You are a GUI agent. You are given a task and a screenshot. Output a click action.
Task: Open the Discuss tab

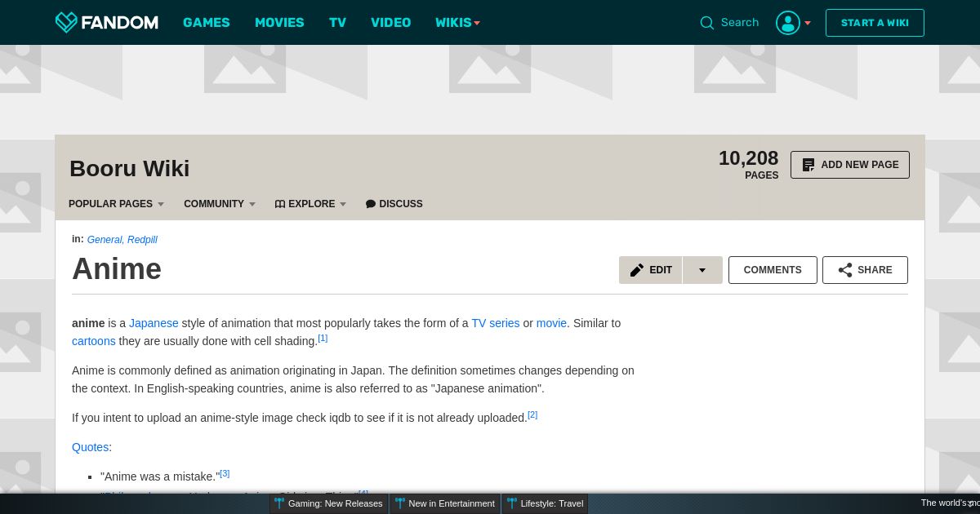pos(394,204)
